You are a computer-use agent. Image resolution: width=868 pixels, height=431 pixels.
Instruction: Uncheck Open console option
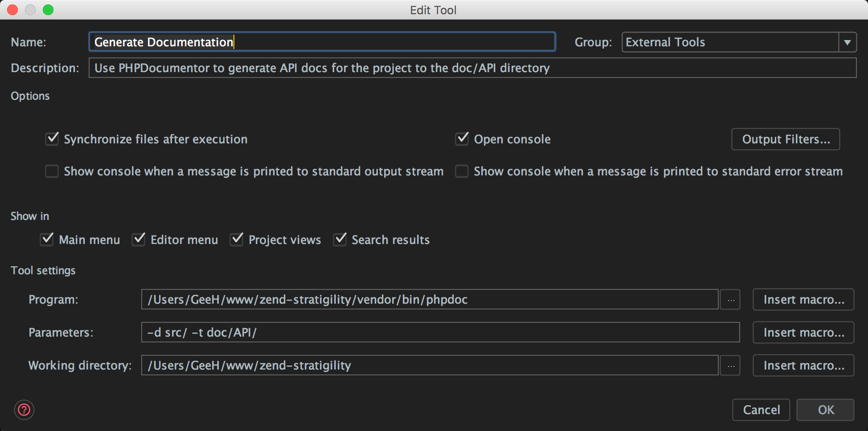pos(462,139)
